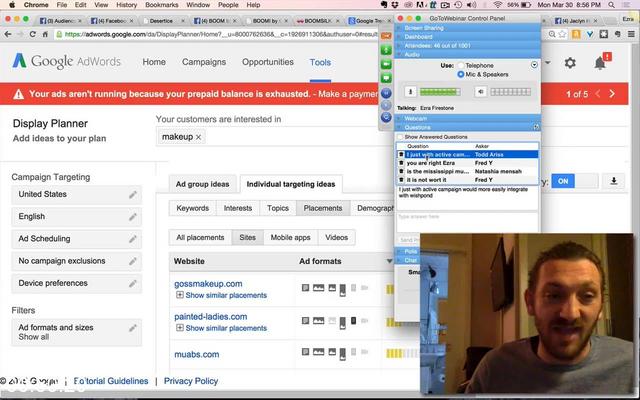
Task: Select the Mic & Speakers audio option
Action: (x=461, y=74)
